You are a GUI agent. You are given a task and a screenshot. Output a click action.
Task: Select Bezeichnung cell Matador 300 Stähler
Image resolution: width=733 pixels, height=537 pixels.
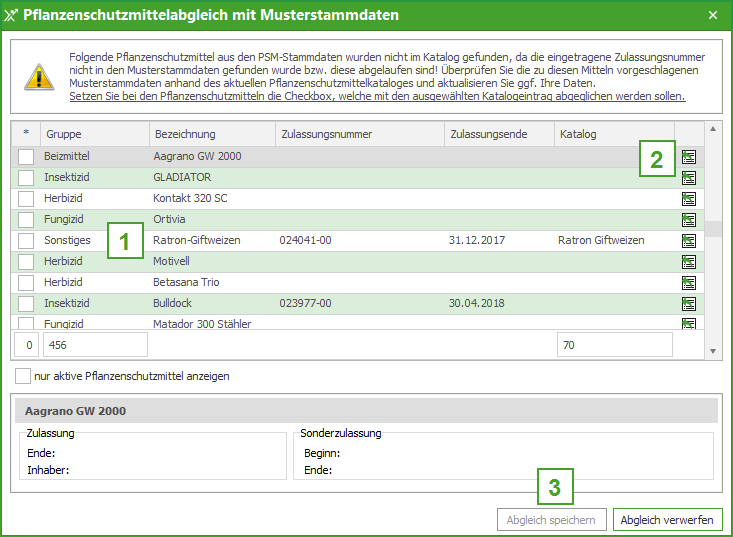pos(202,324)
